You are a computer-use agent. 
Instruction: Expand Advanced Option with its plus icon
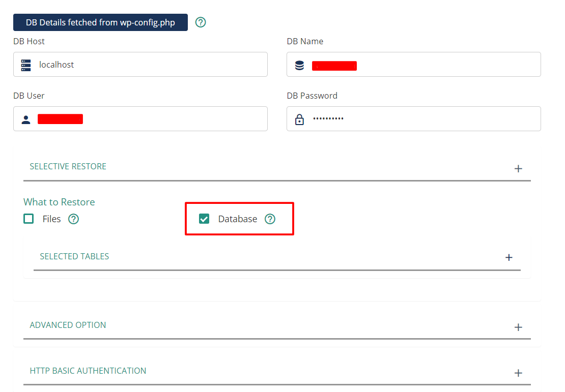518,327
